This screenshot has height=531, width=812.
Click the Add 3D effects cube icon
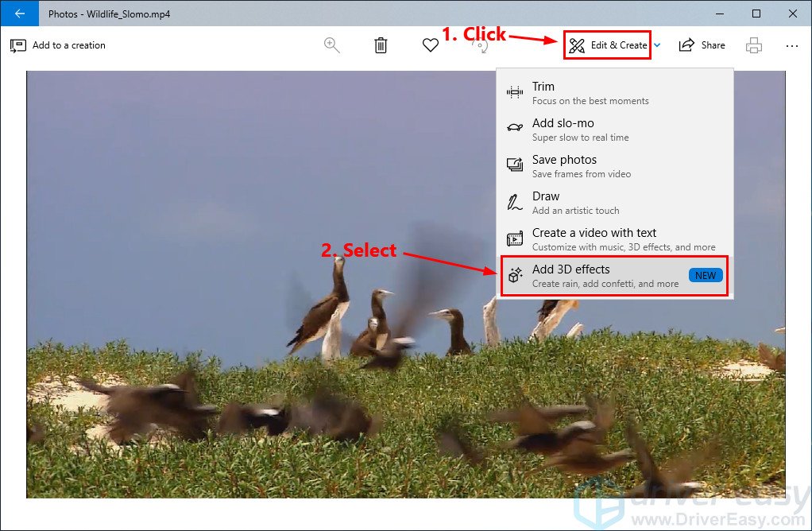coord(514,275)
